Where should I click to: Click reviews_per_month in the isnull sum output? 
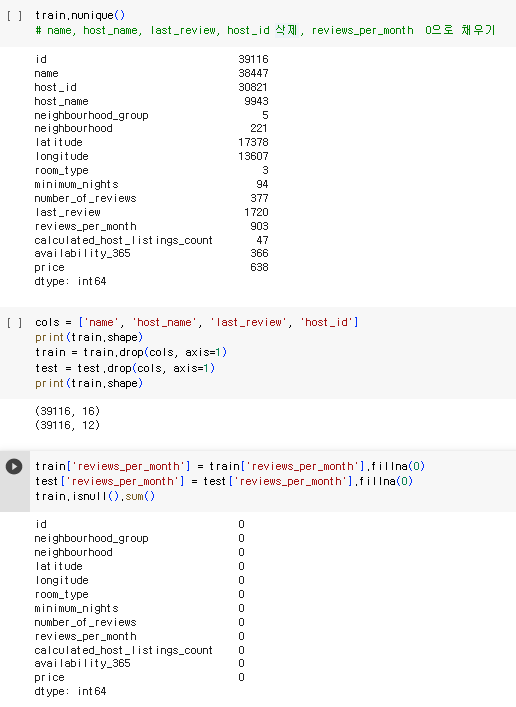(86, 637)
